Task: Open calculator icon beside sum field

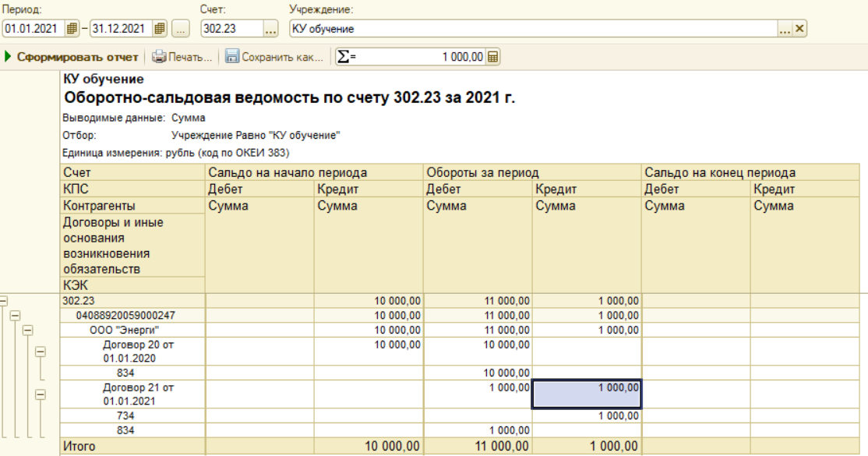Action: point(492,57)
